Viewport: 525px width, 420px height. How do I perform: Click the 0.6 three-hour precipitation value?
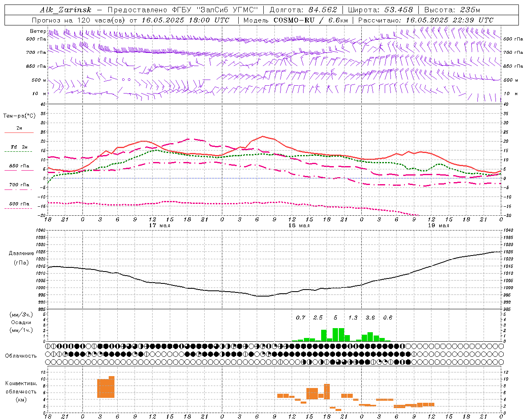click(388, 317)
